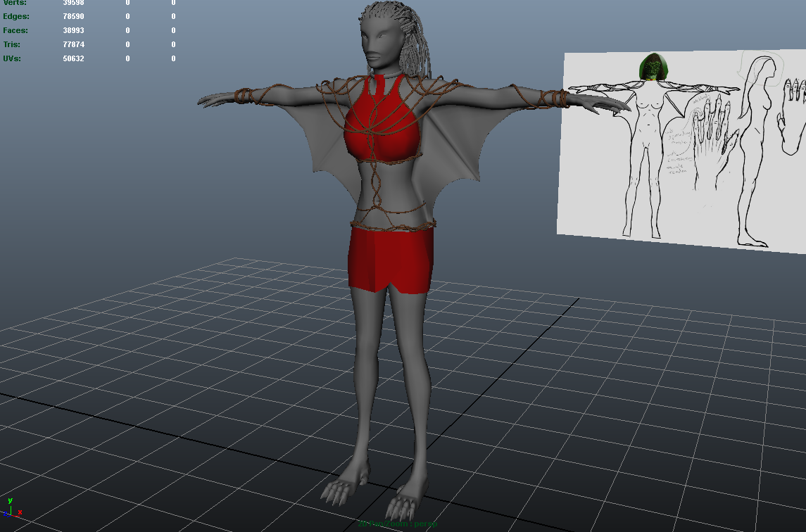Screen dimensions: 806x532
Task: Click the Faces count value 38993
Action: tap(73, 30)
